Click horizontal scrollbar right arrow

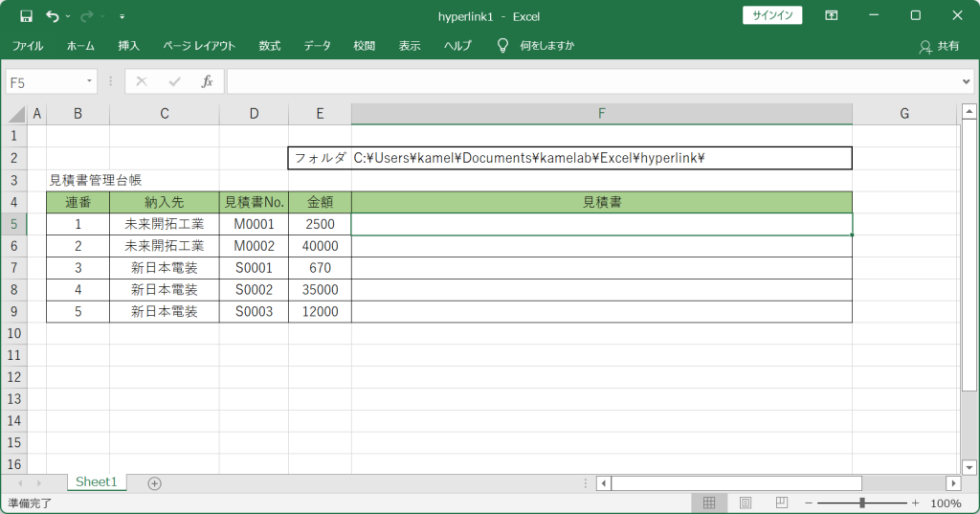tap(953, 482)
